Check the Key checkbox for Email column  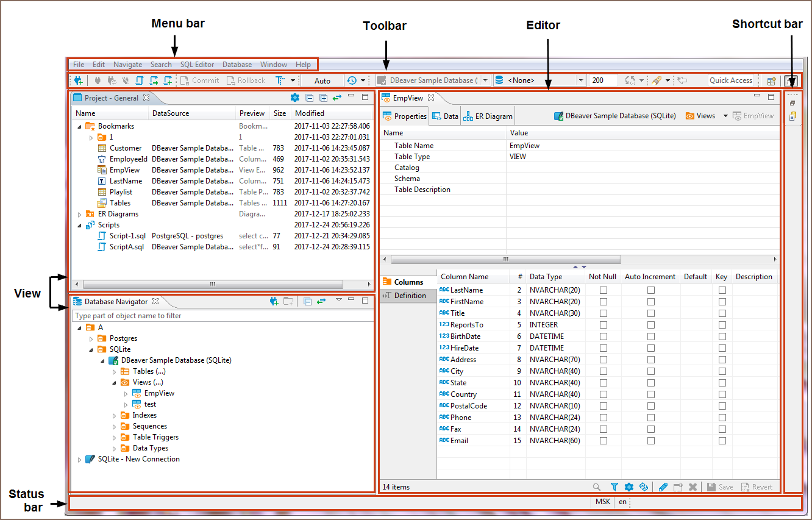click(722, 441)
